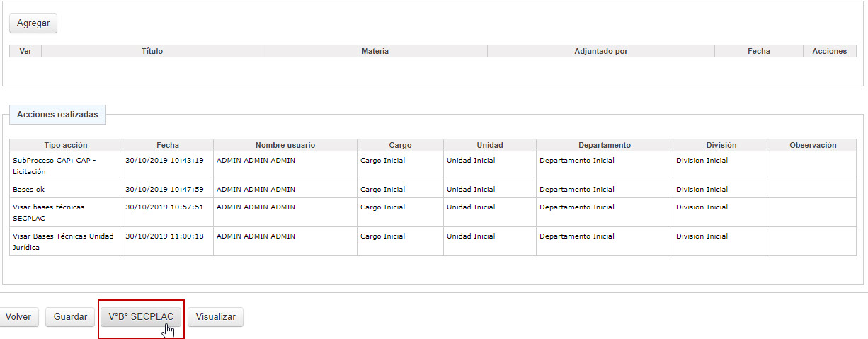Click the Nombre usuario column header

pos(285,145)
